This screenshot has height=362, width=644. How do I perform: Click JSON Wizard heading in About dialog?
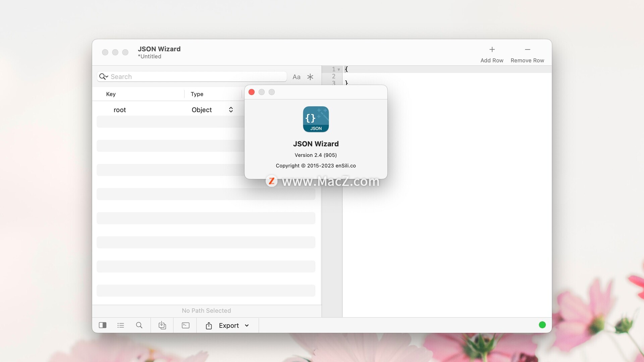[316, 144]
